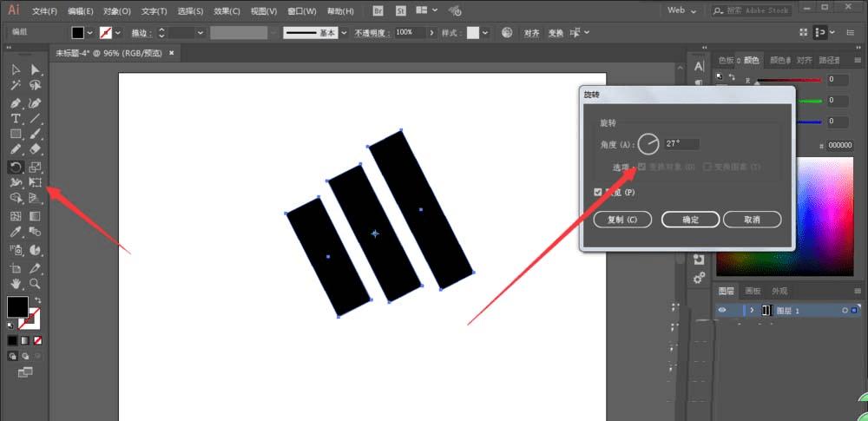Select the Eraser tool
The width and height of the screenshot is (868, 421).
click(35, 149)
